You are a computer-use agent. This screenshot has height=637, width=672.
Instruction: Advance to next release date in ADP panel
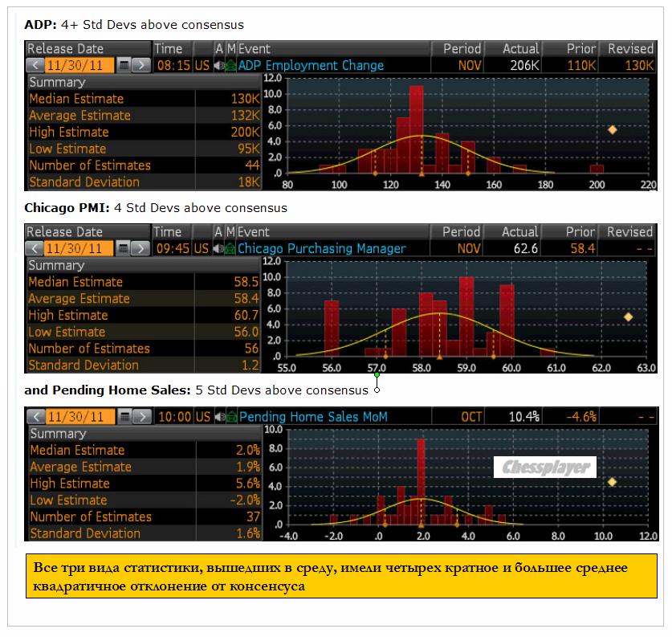(x=141, y=65)
